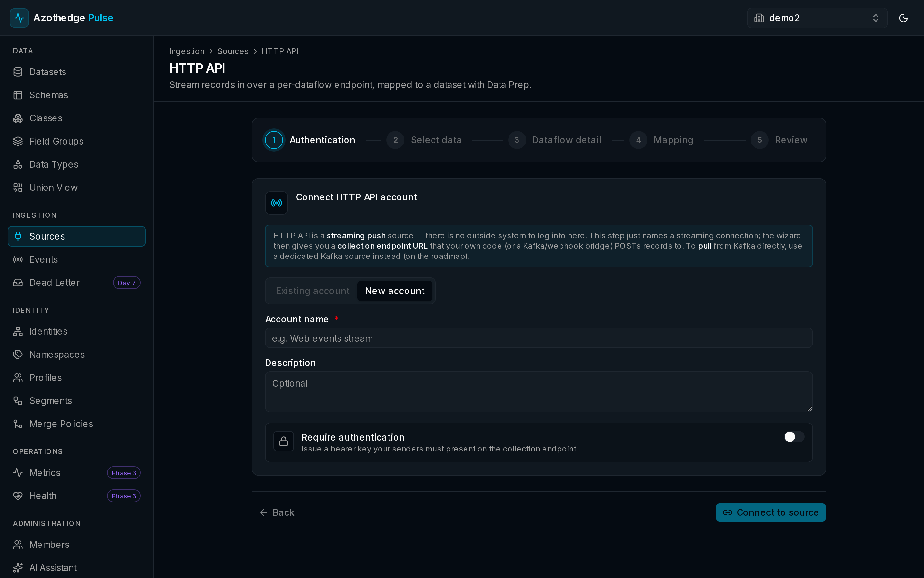
Task: Click the Namespaces tag icon
Action: click(18, 355)
